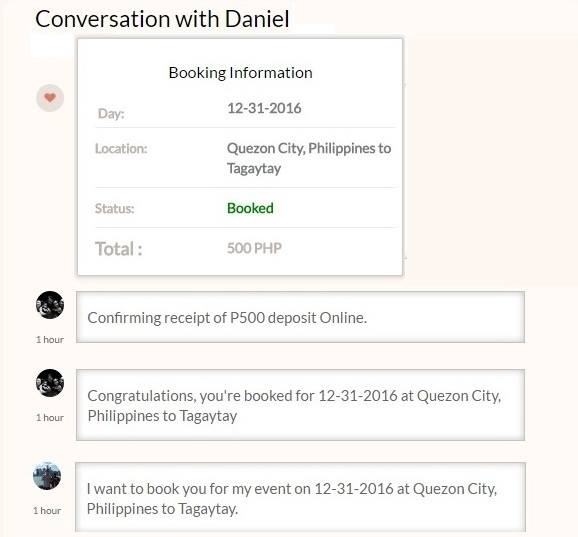578x537 pixels.
Task: Click the Booking Information title
Action: (x=240, y=73)
